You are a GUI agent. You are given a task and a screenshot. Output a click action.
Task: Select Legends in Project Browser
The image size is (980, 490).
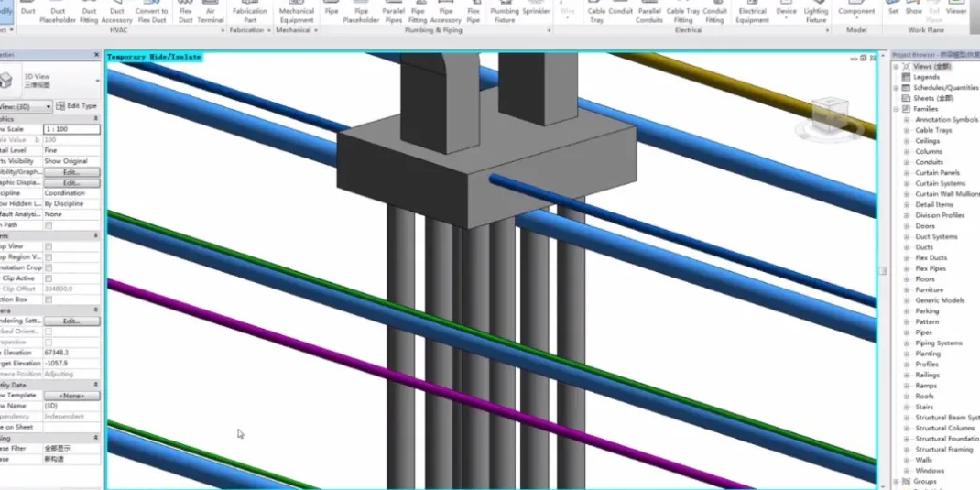point(926,77)
